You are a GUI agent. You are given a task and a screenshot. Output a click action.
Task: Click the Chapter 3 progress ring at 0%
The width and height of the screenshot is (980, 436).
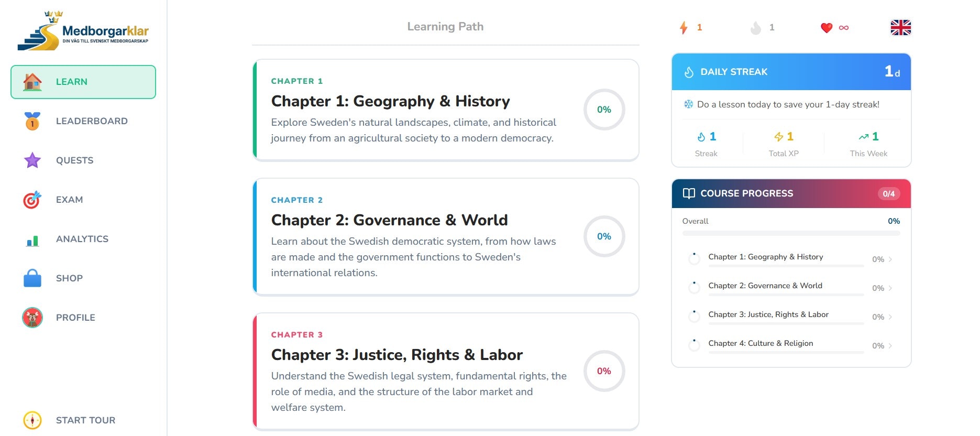pos(604,371)
